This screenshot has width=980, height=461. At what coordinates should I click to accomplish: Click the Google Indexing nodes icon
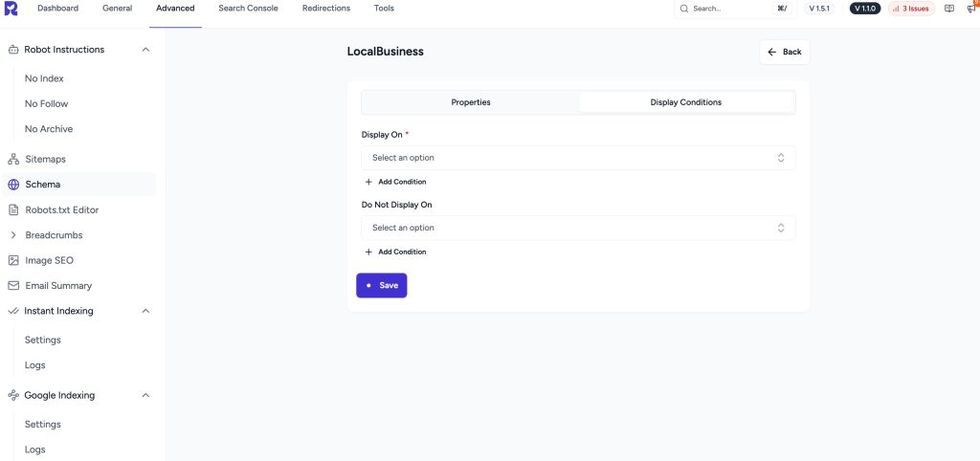coord(13,395)
